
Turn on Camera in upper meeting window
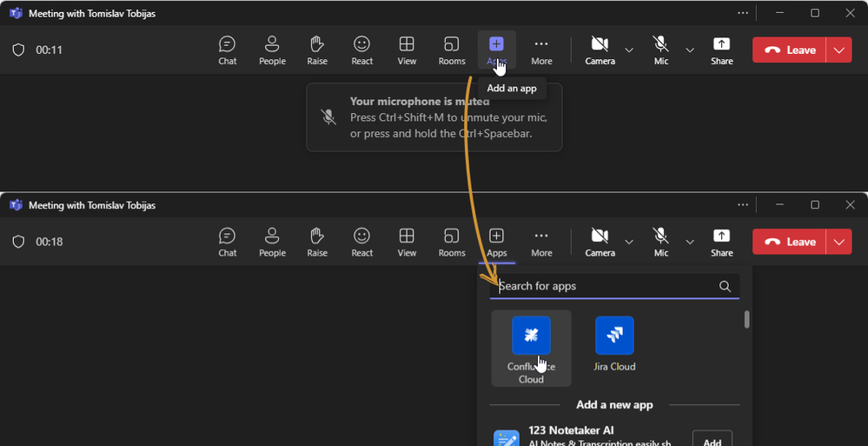coord(600,50)
